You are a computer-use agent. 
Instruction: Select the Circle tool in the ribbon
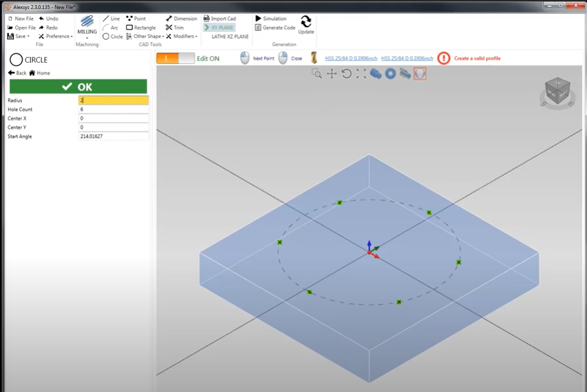(x=113, y=37)
